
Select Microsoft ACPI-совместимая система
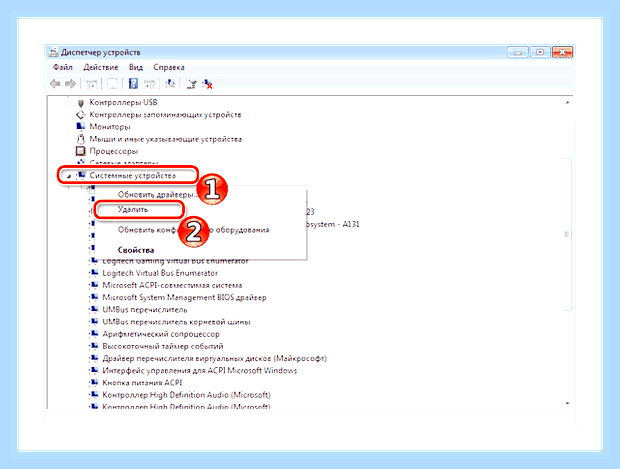pyautogui.click(x=172, y=285)
